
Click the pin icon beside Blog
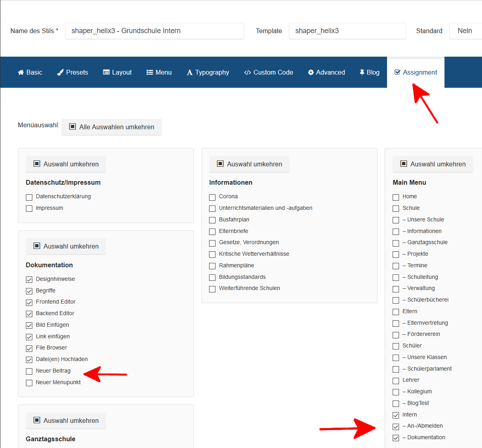[362, 73]
